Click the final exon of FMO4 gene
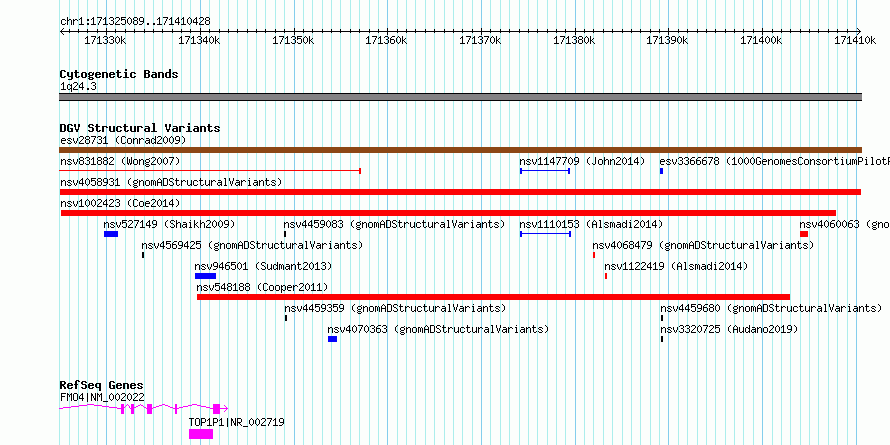The image size is (890, 445). coord(216,409)
